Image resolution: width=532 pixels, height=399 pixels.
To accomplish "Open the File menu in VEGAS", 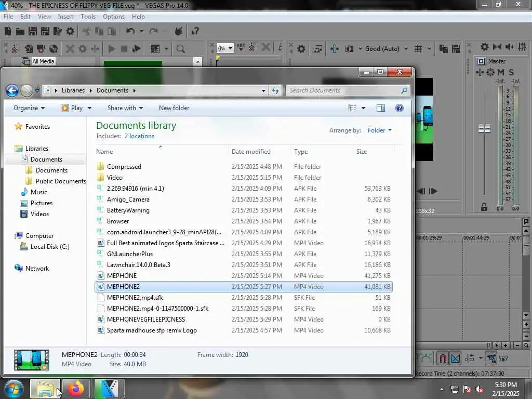I will pyautogui.click(x=8, y=16).
